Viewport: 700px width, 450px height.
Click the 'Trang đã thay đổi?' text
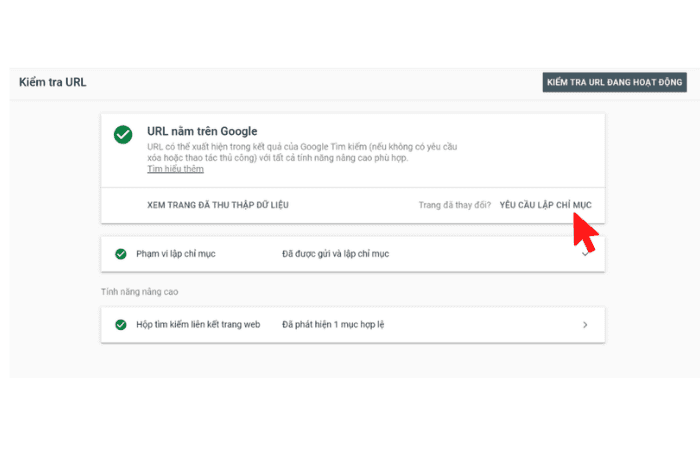click(x=454, y=205)
